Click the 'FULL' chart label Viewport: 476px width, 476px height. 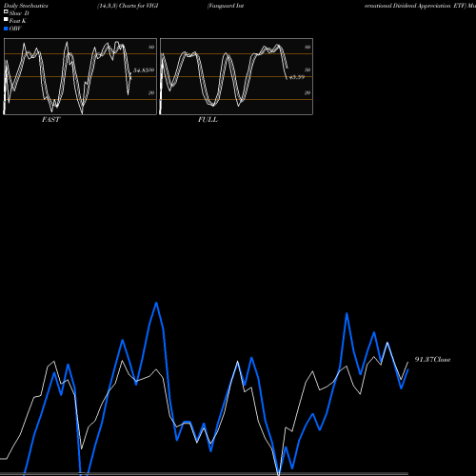tap(208, 120)
